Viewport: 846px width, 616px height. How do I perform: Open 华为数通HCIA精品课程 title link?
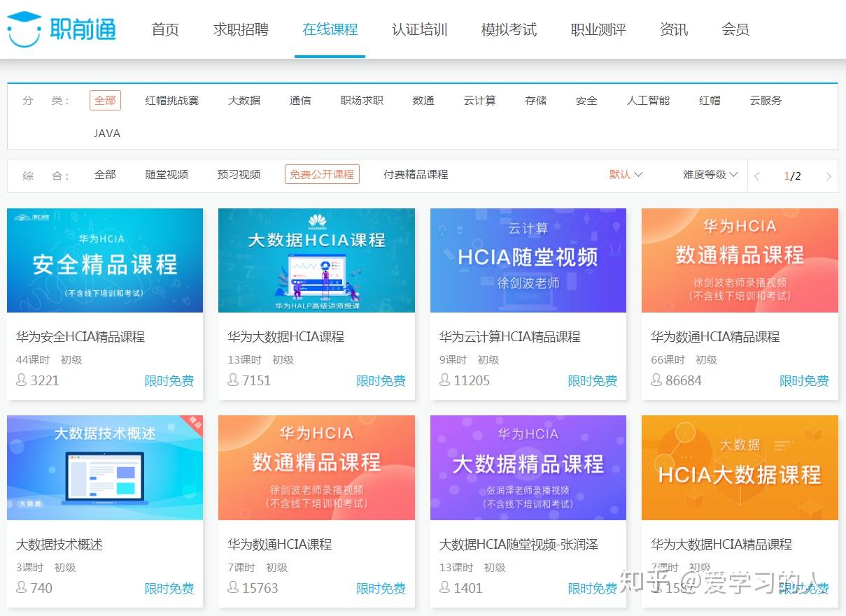tap(715, 336)
